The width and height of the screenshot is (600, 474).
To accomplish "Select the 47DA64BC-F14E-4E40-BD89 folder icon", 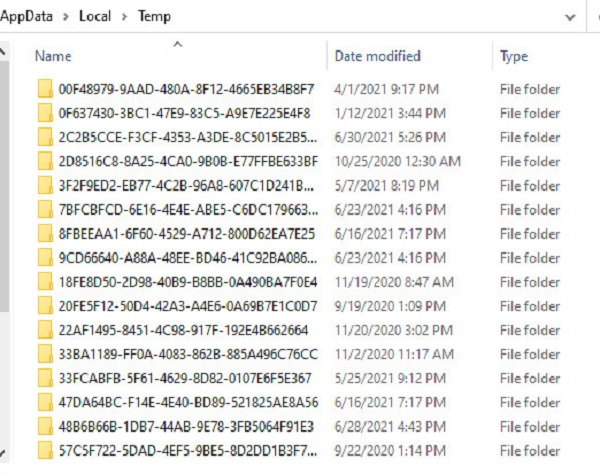I will (45, 402).
